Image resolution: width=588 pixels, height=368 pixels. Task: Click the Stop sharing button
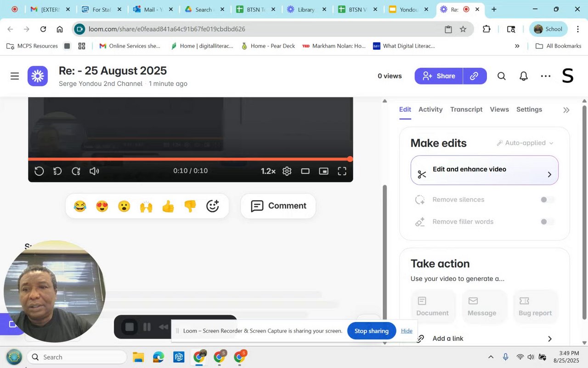coord(372,331)
